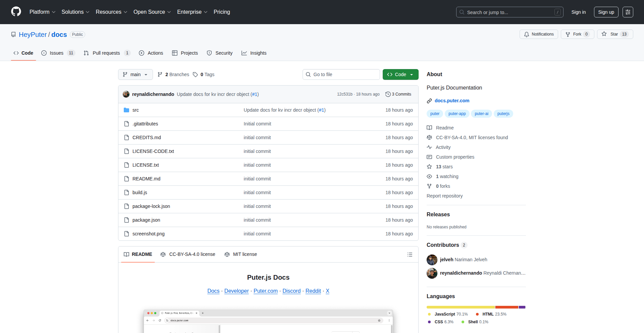Expand the main branch dropdown
Screen dimensions: 644x333
[135, 74]
